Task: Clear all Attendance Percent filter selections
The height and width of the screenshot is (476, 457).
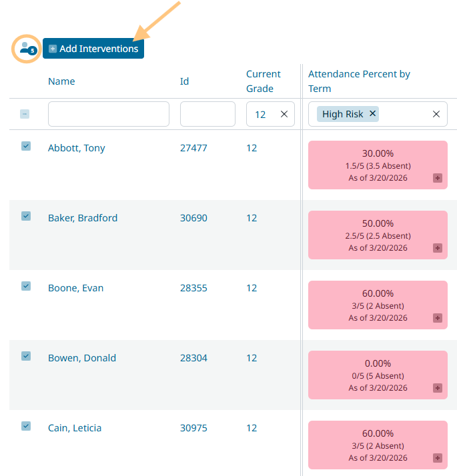Action: coord(436,114)
